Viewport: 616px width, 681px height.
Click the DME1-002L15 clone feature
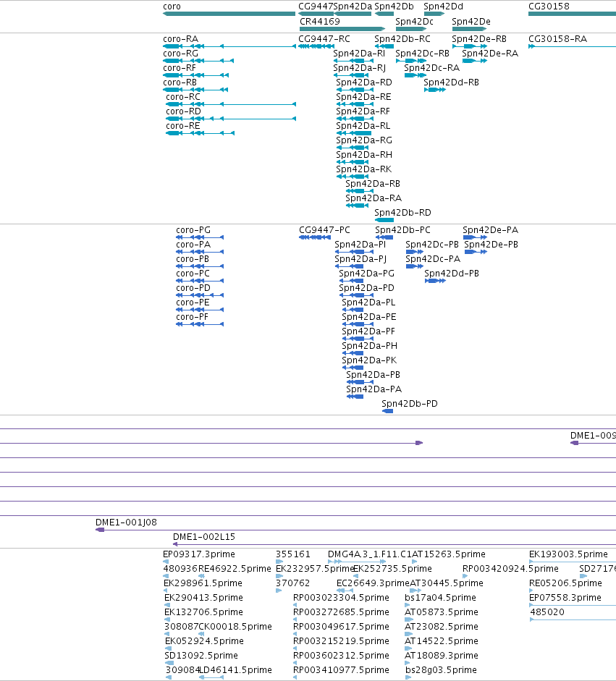(395, 544)
